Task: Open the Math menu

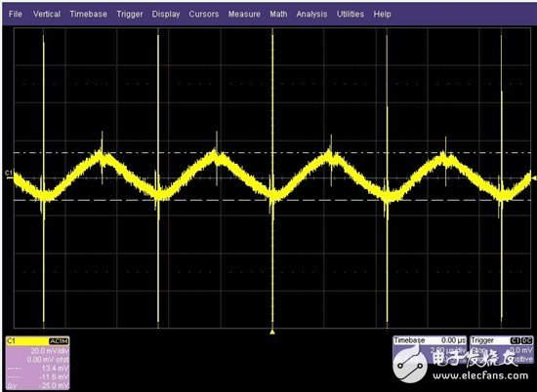Action: 278,14
